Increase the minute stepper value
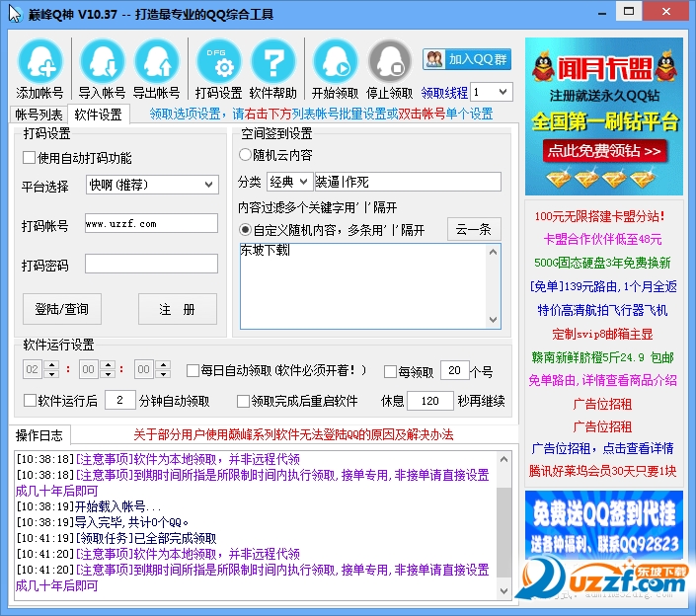This screenshot has height=616, width=696. (108, 365)
